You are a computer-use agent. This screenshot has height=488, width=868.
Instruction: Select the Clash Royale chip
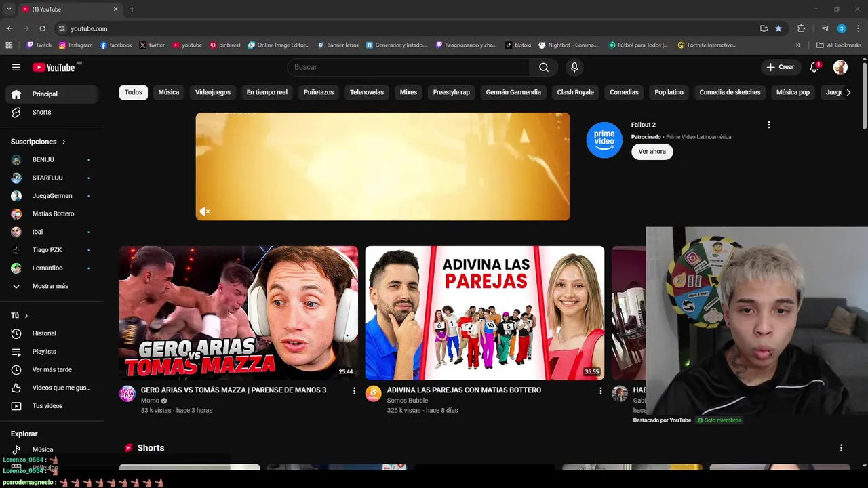pyautogui.click(x=576, y=92)
